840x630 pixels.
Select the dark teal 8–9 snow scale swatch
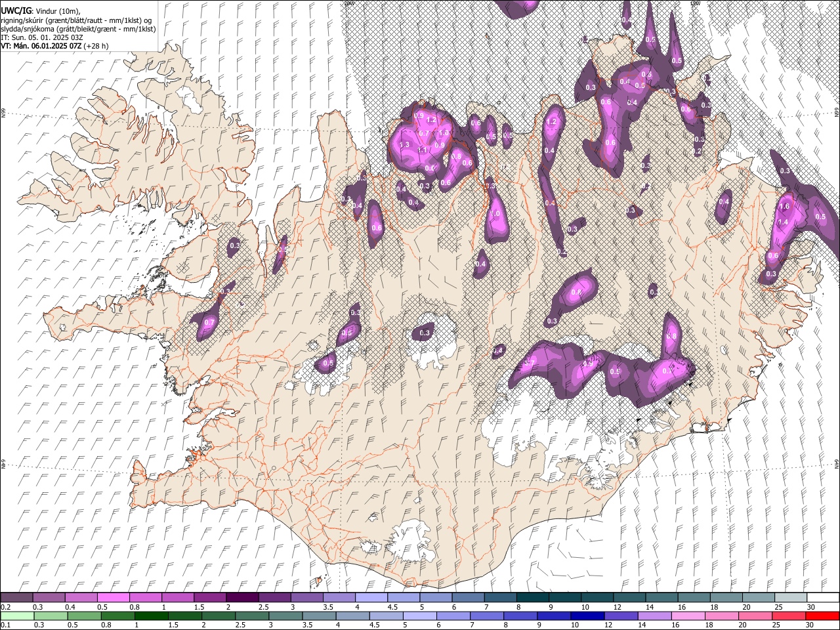[x=533, y=597]
